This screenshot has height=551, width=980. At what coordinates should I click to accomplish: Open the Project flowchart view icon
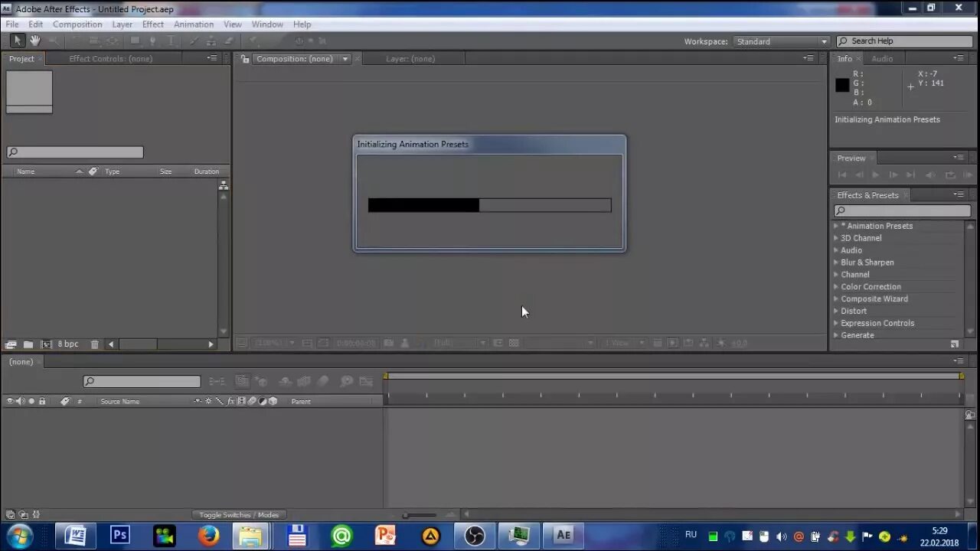point(224,185)
